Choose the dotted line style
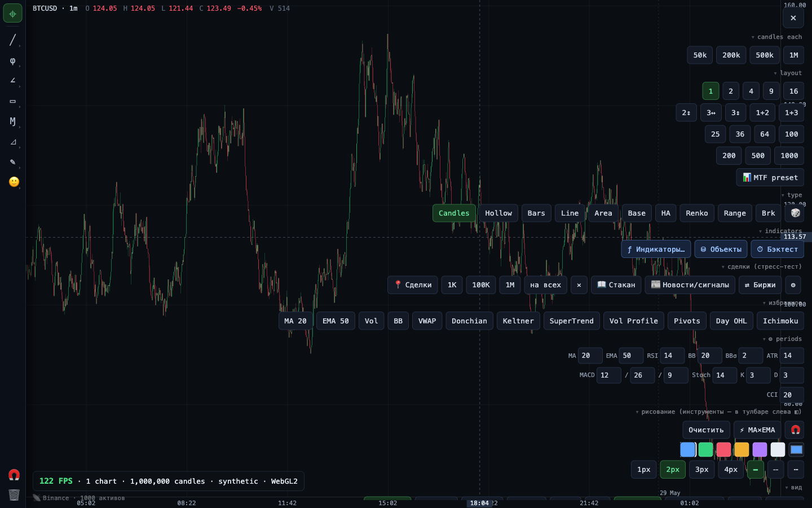 [x=796, y=470]
